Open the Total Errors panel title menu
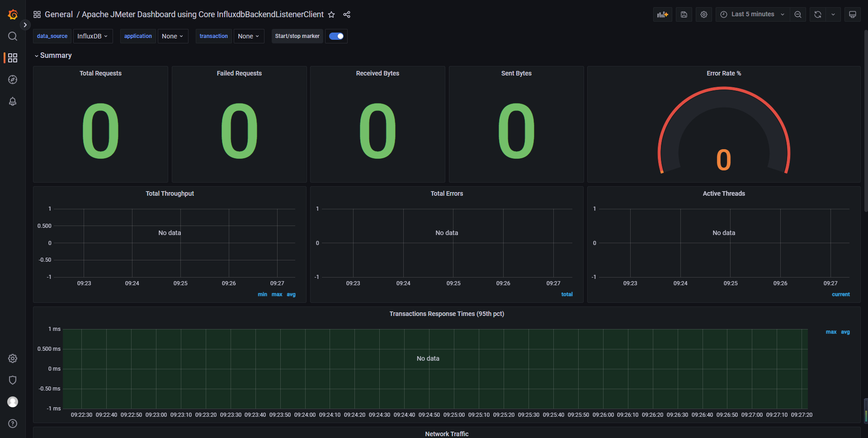This screenshot has width=868, height=438. pyautogui.click(x=447, y=193)
